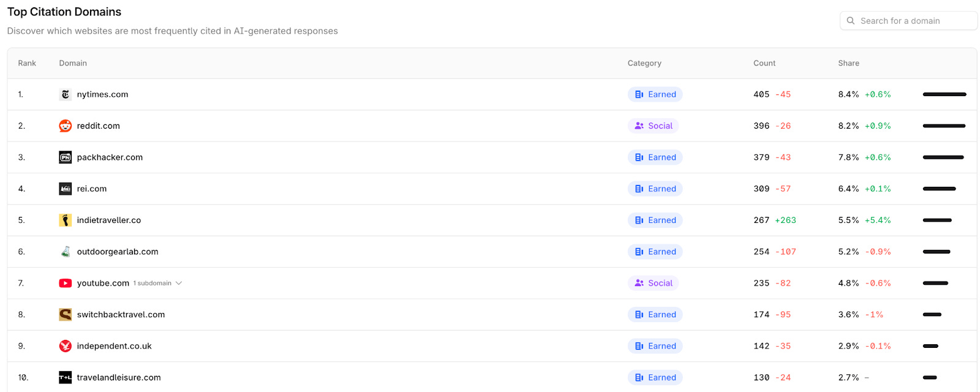Open the travelandleisure.com domain link
This screenshot has height=392, width=980.
[119, 377]
